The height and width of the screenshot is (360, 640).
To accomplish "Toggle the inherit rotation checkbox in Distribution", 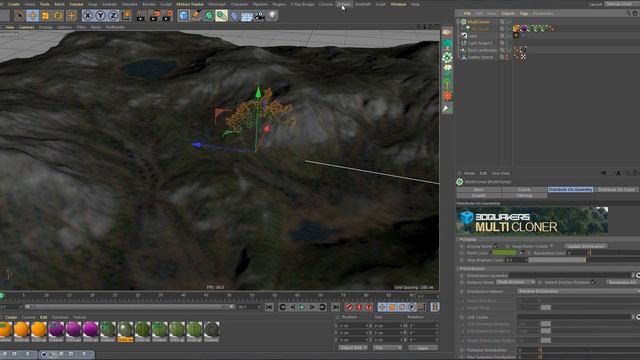I will coord(593,282).
